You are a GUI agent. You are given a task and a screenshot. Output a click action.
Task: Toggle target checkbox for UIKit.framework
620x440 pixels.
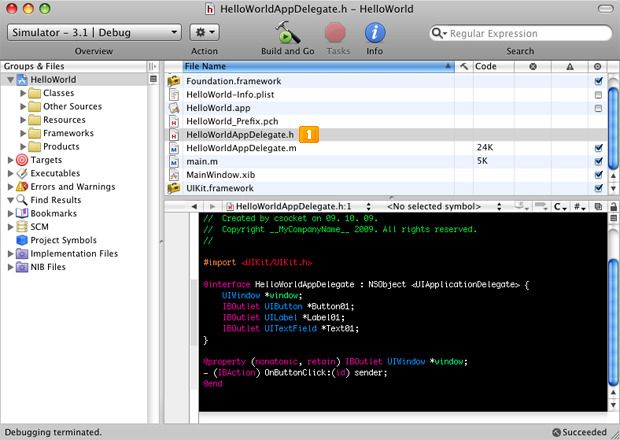[598, 188]
